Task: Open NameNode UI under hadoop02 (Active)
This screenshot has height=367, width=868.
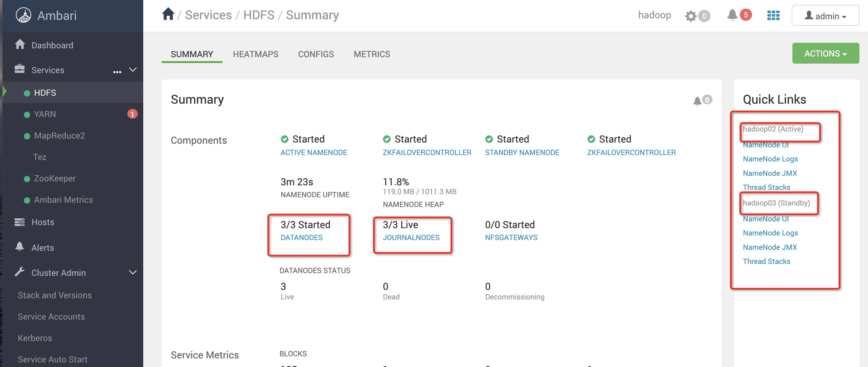Action: tap(765, 145)
